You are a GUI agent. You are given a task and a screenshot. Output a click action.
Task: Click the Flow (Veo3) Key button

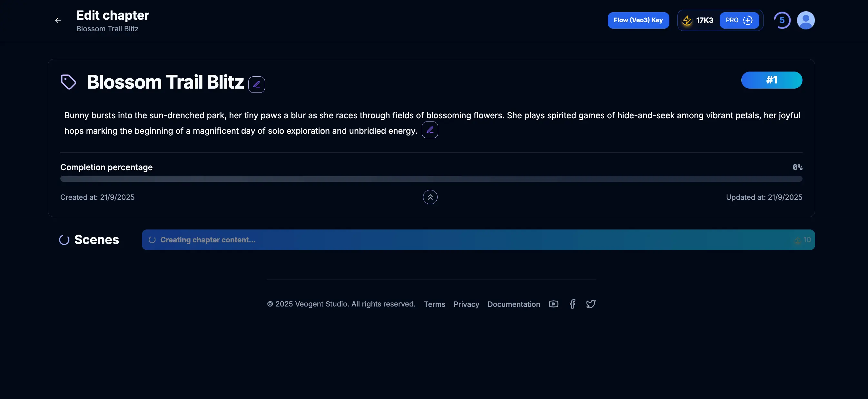coord(638,20)
